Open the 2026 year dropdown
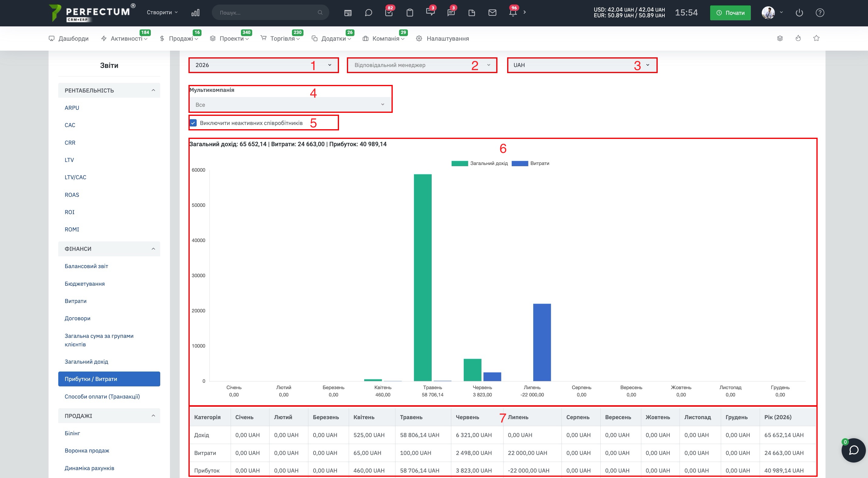This screenshot has height=478, width=868. coord(263,65)
